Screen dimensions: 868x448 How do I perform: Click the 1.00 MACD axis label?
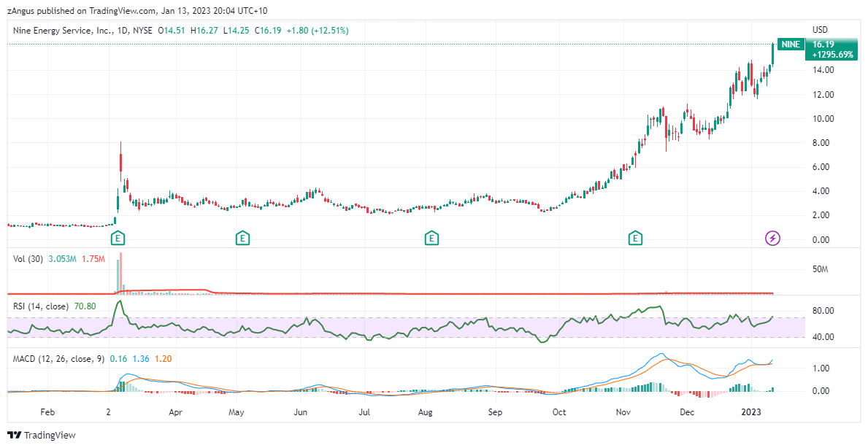(x=821, y=368)
